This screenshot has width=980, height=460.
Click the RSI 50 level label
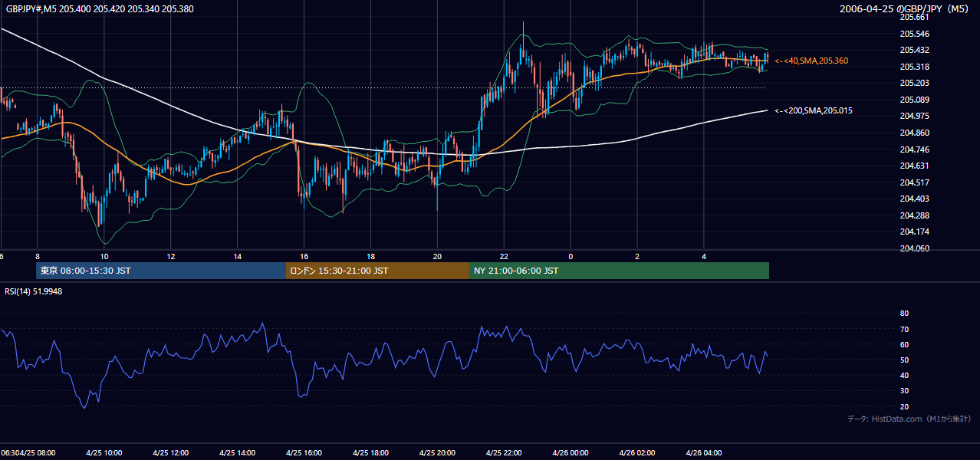(904, 360)
